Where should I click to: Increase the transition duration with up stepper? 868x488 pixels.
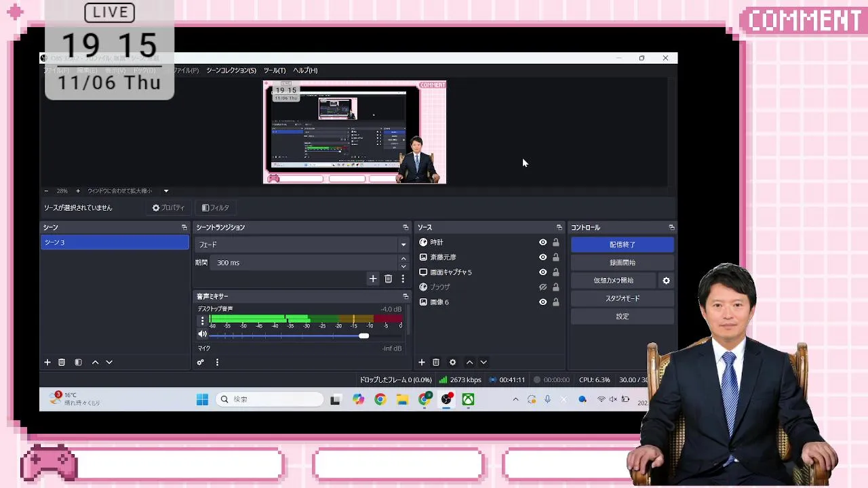pyautogui.click(x=403, y=259)
